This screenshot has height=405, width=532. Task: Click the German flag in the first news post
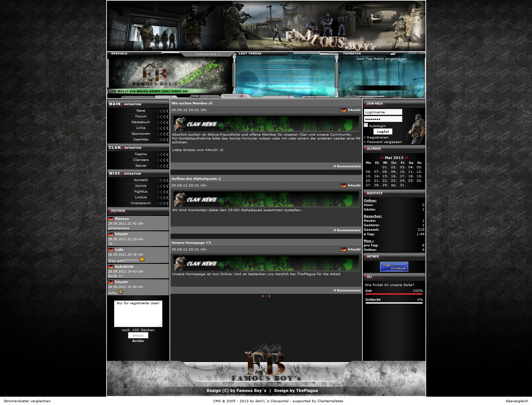(x=344, y=110)
